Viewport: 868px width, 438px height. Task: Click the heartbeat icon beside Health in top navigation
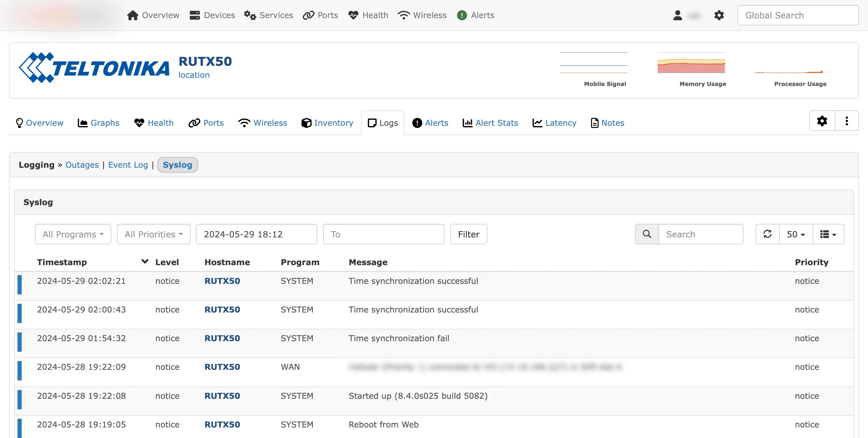[x=353, y=15]
